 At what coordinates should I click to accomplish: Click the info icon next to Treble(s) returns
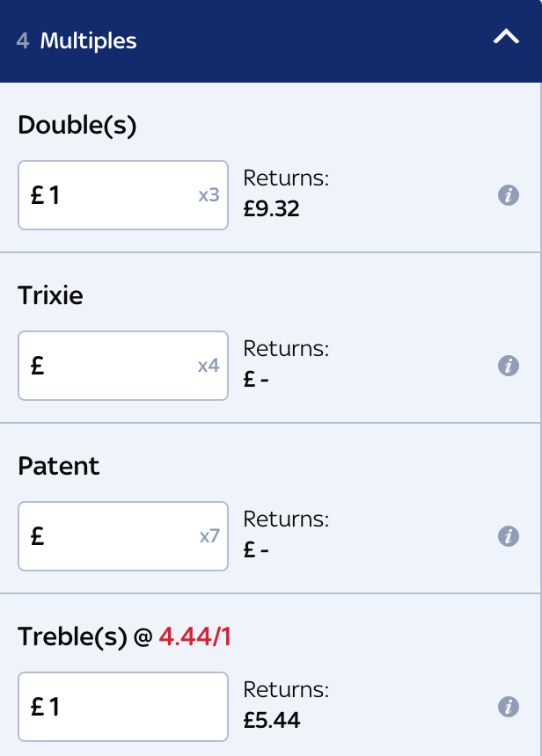point(509,707)
